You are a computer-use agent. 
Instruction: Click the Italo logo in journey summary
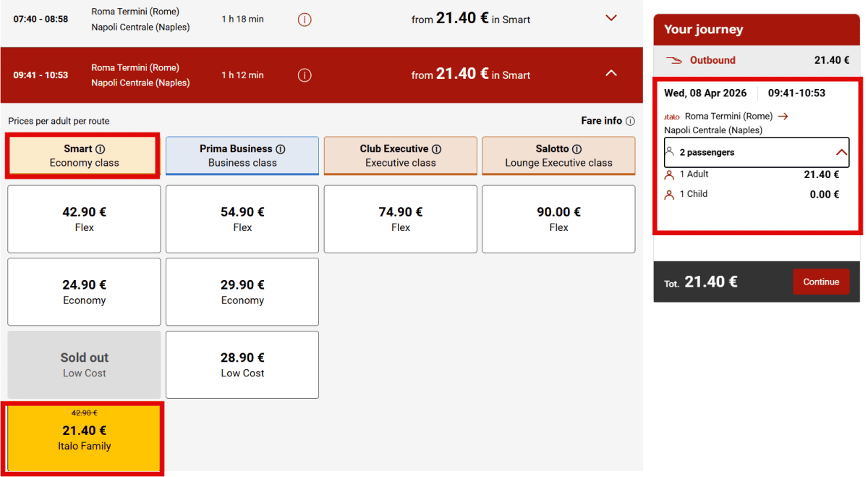tap(672, 117)
